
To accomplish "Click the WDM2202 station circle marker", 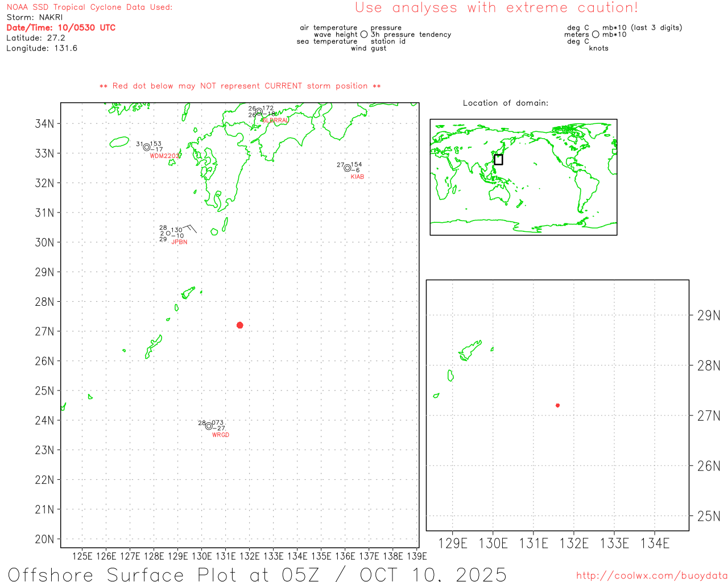I will click(x=146, y=147).
